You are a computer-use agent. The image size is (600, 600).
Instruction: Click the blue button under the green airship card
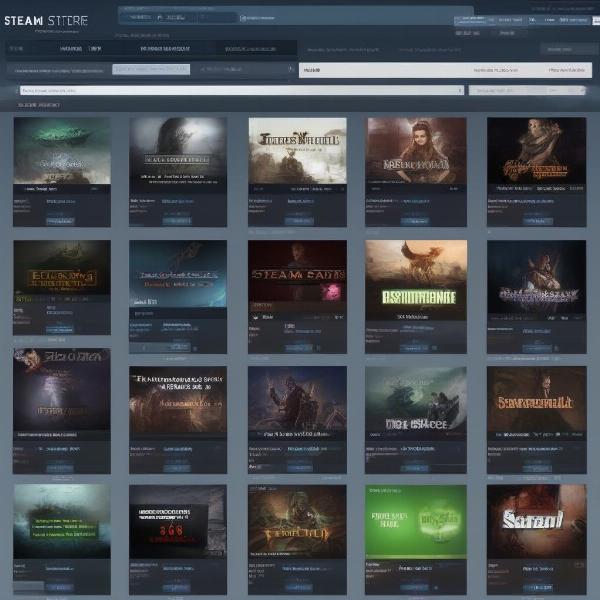(x=60, y=221)
